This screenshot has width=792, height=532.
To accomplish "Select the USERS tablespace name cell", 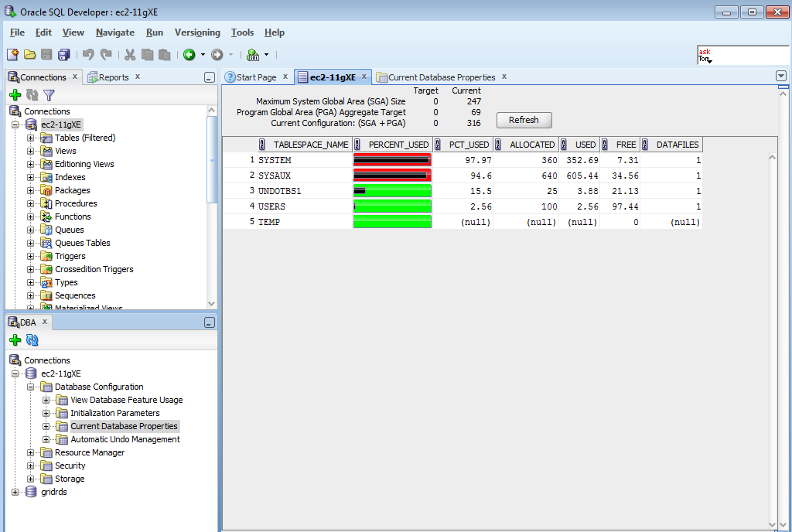I will pyautogui.click(x=305, y=206).
